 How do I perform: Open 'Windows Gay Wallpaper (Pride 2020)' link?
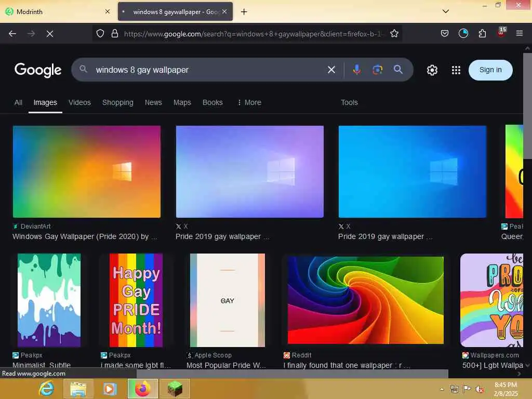pyautogui.click(x=85, y=236)
